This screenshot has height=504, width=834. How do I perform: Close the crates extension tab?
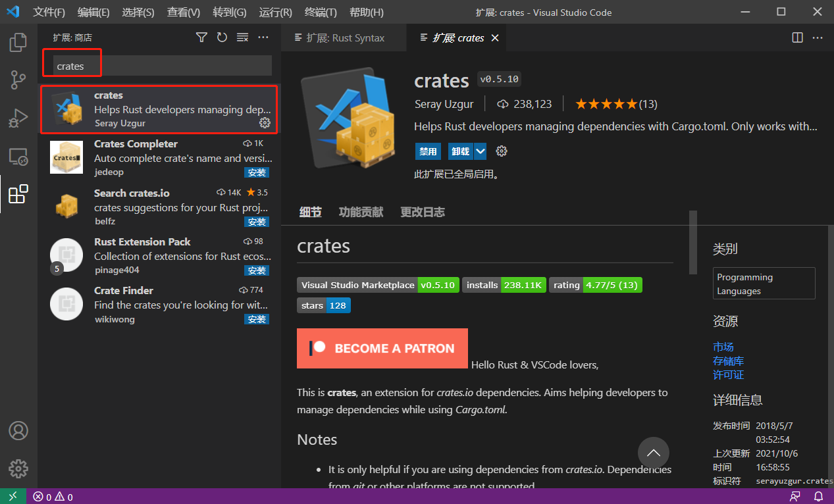coord(495,38)
